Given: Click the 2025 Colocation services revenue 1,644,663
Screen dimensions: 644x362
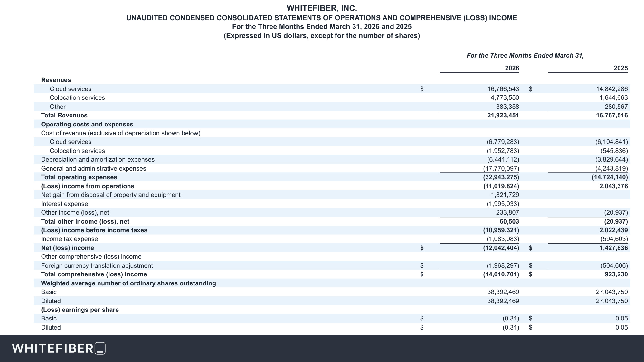Looking at the screenshot, I should click(613, 98).
